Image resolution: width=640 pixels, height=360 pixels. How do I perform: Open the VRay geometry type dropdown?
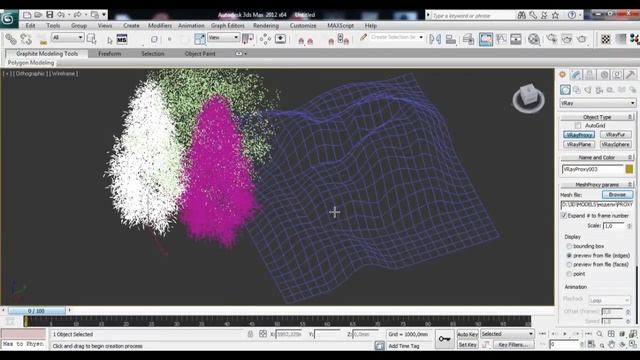pos(598,103)
